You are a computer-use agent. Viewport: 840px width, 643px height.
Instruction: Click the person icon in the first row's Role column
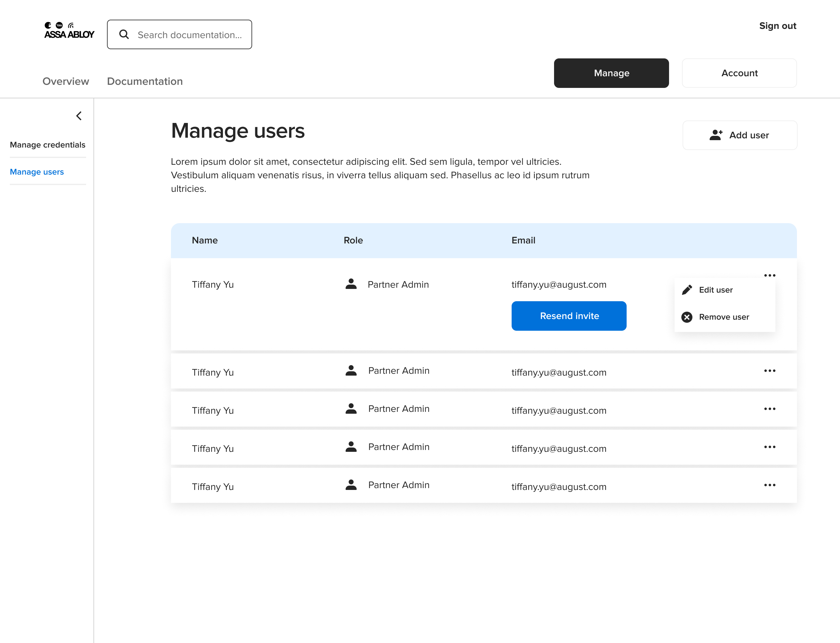pyautogui.click(x=351, y=284)
